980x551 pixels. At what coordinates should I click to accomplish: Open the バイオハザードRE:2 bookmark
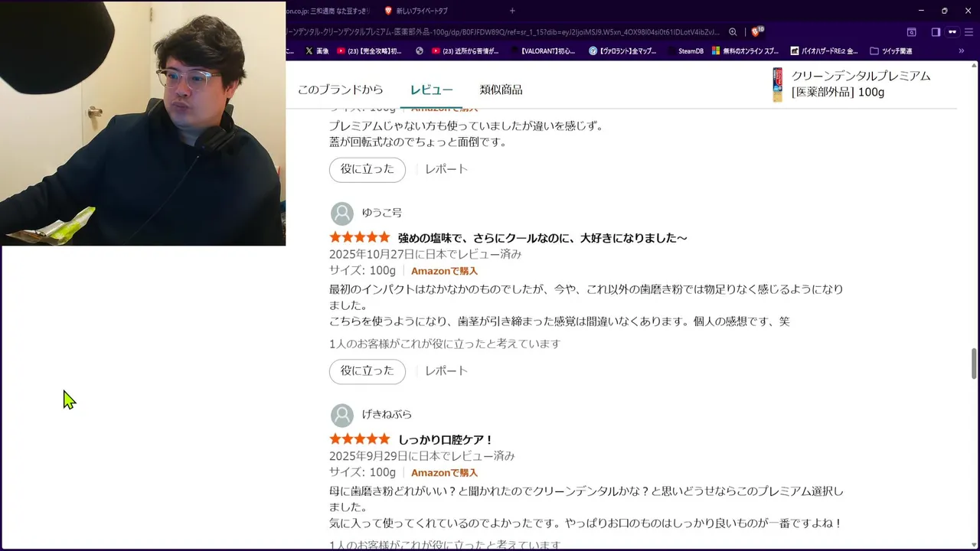(823, 51)
